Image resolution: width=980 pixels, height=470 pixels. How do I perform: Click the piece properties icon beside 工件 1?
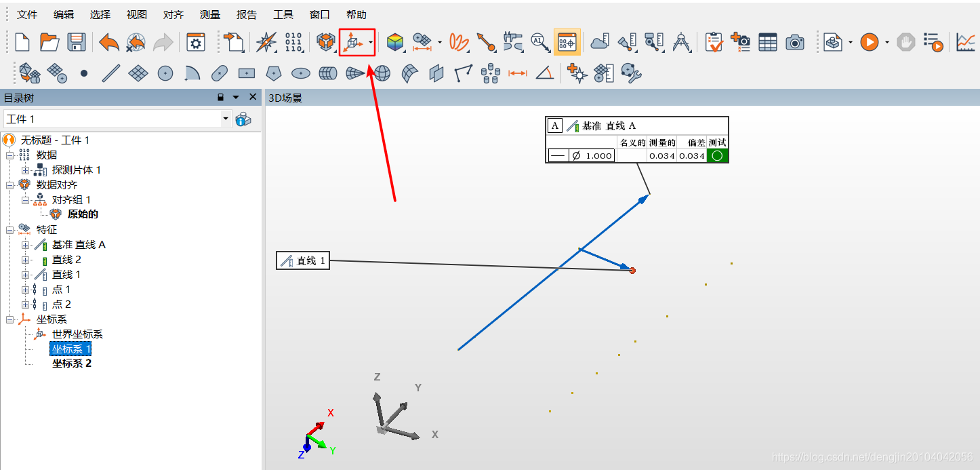point(243,119)
